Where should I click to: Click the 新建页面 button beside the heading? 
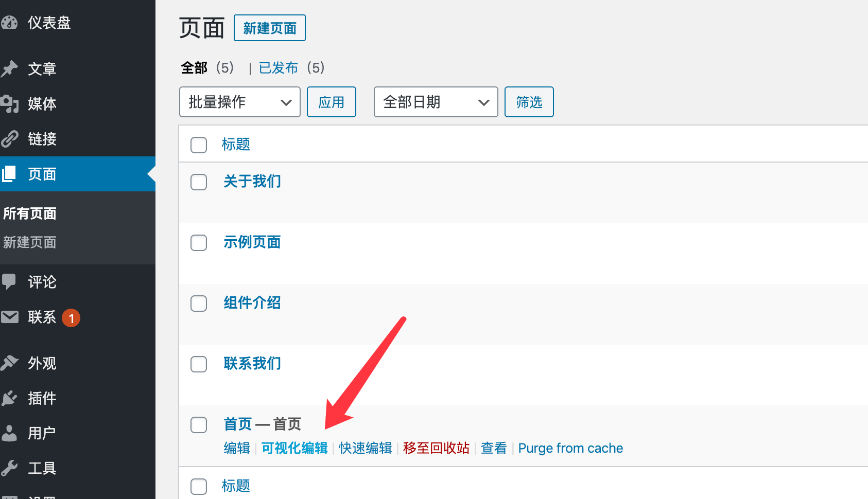pyautogui.click(x=270, y=28)
